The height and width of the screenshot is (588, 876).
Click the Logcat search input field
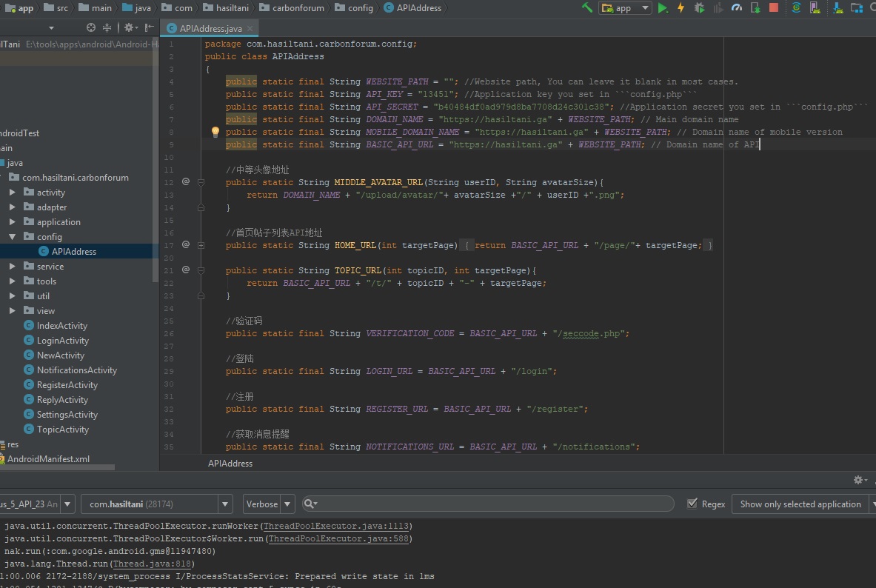(x=487, y=504)
